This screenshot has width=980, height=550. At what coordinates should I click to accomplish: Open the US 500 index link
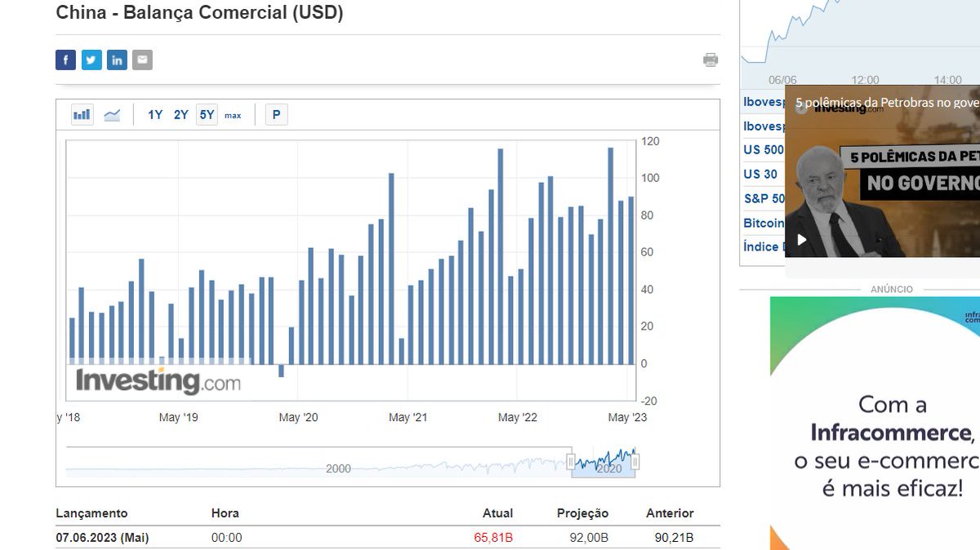[x=764, y=150]
